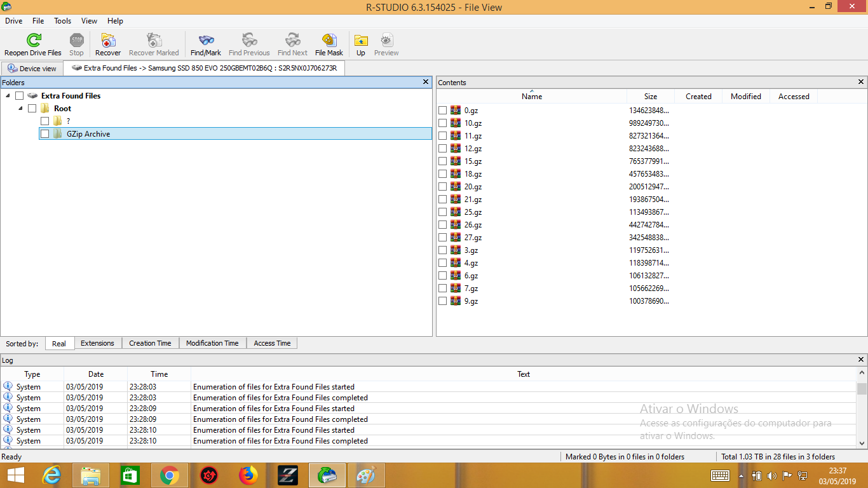Check the box for 20.gz
Screen dimensions: 868x488
pos(443,187)
